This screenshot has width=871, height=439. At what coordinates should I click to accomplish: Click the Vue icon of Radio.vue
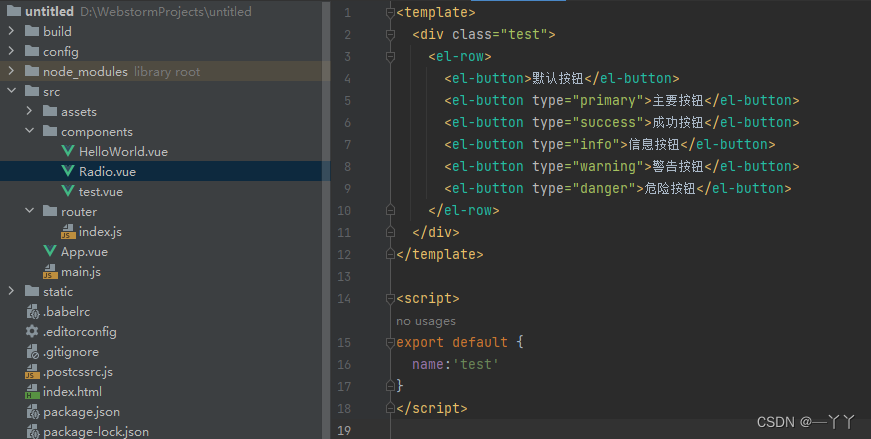(68, 171)
